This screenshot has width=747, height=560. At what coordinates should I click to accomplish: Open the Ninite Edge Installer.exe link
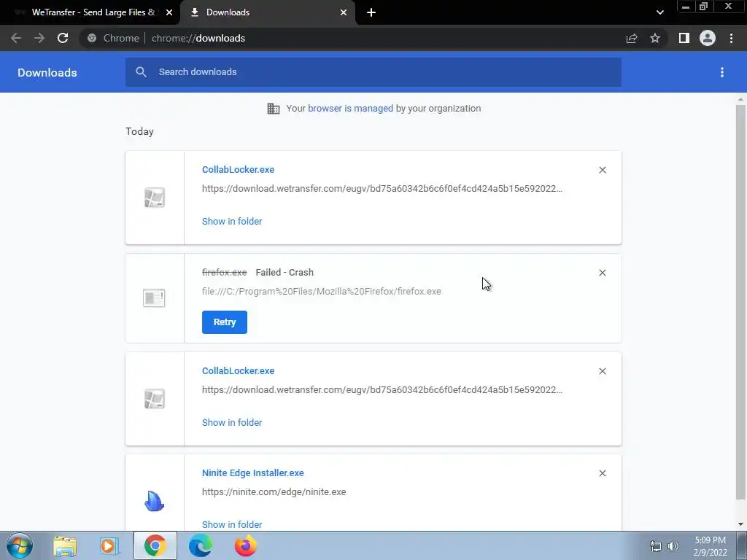253,472
